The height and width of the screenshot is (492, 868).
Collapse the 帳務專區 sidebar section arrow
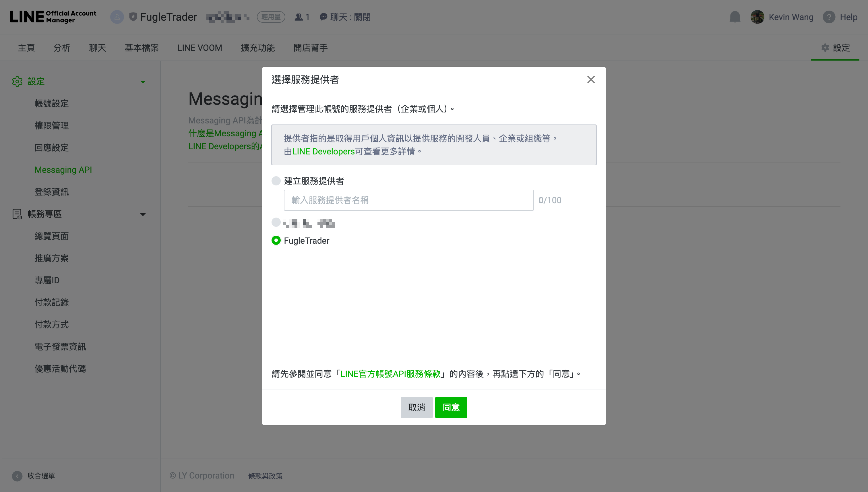pos(143,215)
